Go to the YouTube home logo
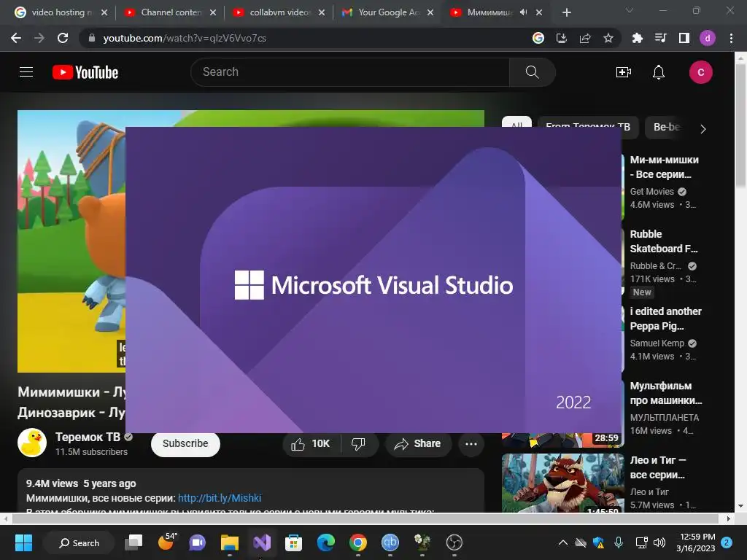747x560 pixels. (x=85, y=72)
